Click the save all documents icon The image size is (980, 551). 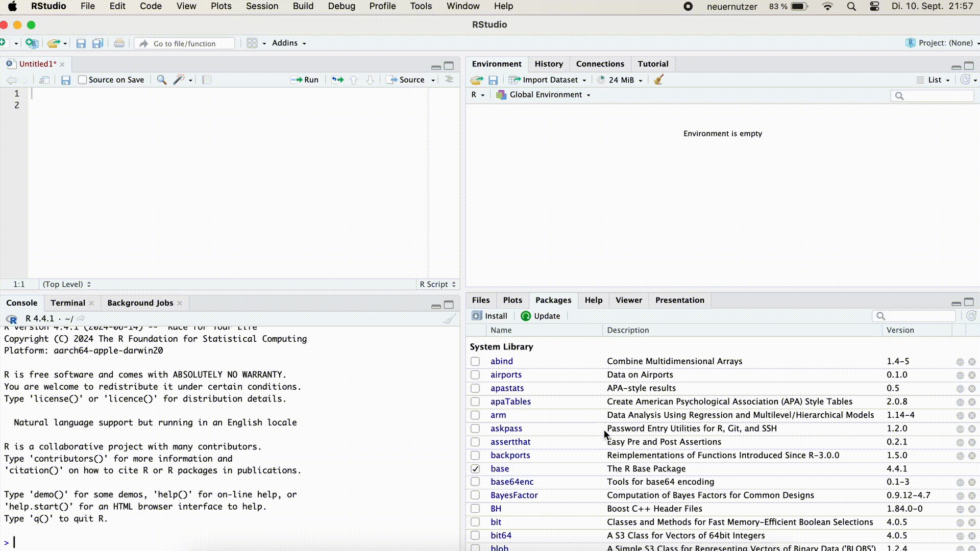coord(97,43)
